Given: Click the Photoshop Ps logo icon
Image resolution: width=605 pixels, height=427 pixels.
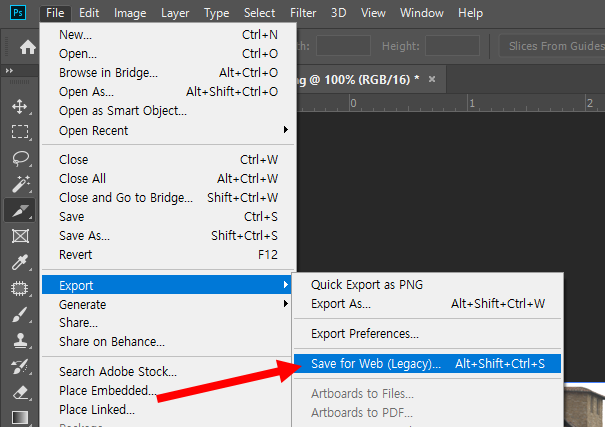Looking at the screenshot, I should (18, 12).
